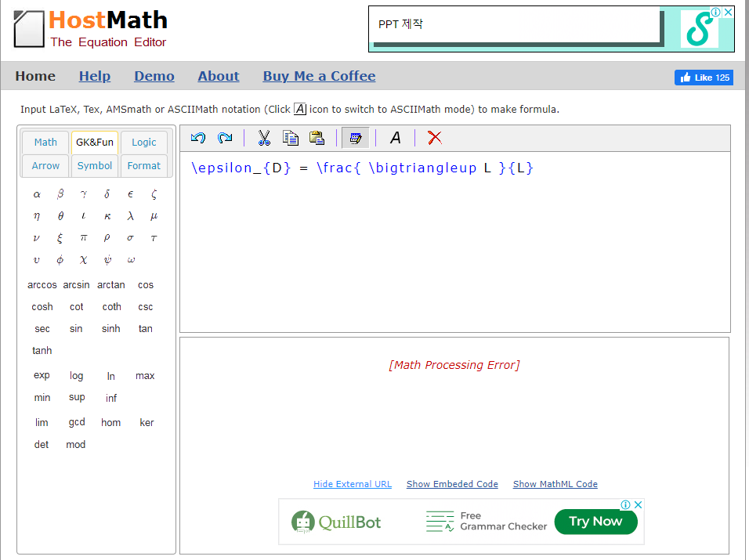
Task: Click the HostMath logo
Action: (91, 29)
